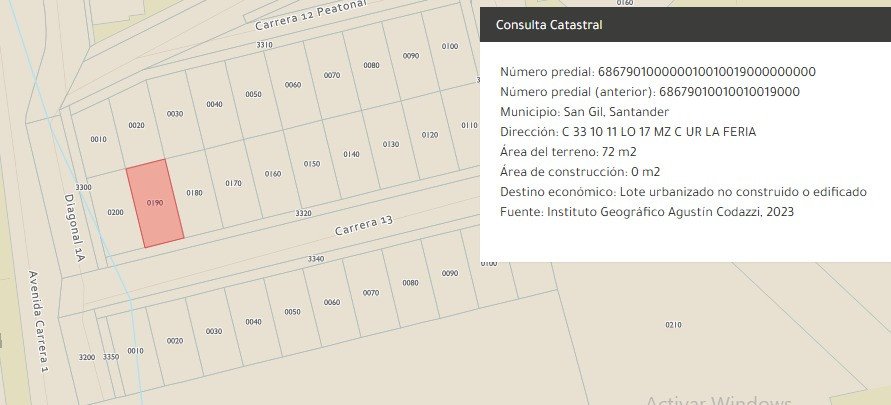
Task: Click the Carrera 12 Peatonal street label
Action: 310,16
